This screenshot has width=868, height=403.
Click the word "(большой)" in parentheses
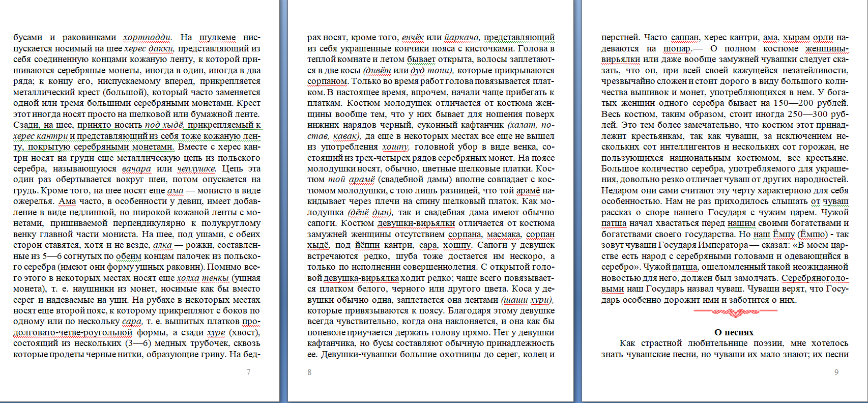point(125,92)
